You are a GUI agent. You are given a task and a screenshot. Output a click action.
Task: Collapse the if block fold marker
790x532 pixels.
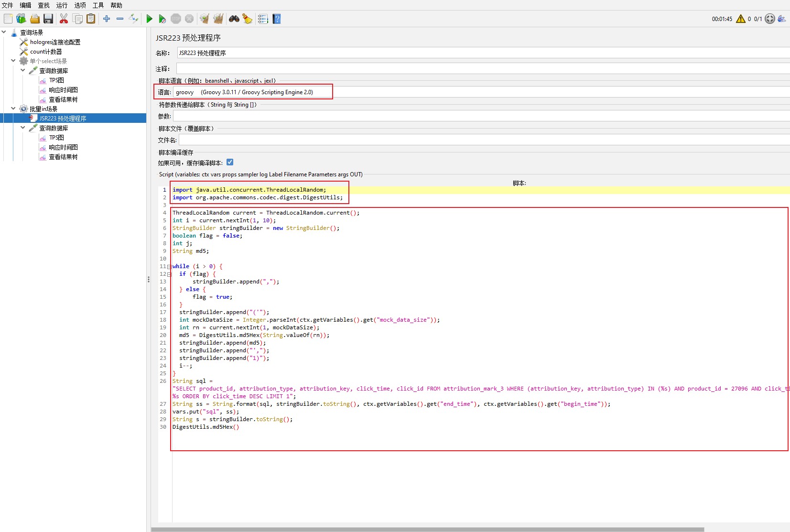[169, 274]
